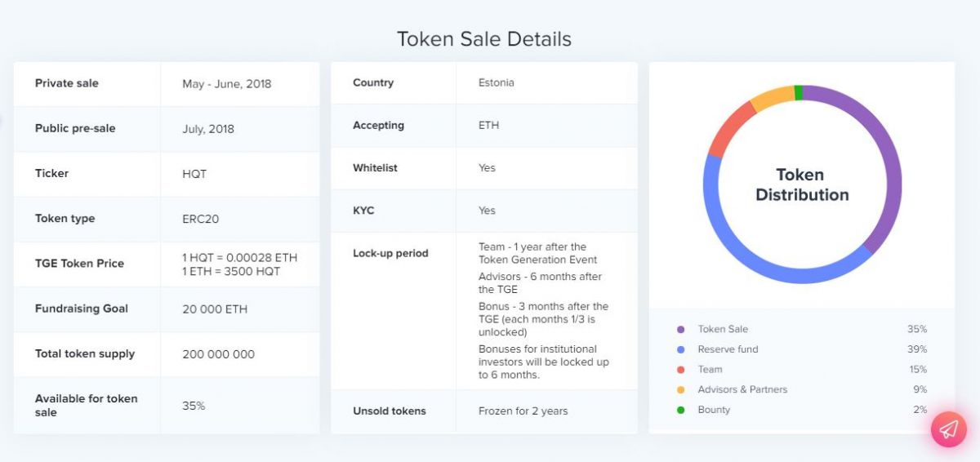Click the HQT ticker value
Image resolution: width=980 pixels, height=462 pixels.
(194, 174)
